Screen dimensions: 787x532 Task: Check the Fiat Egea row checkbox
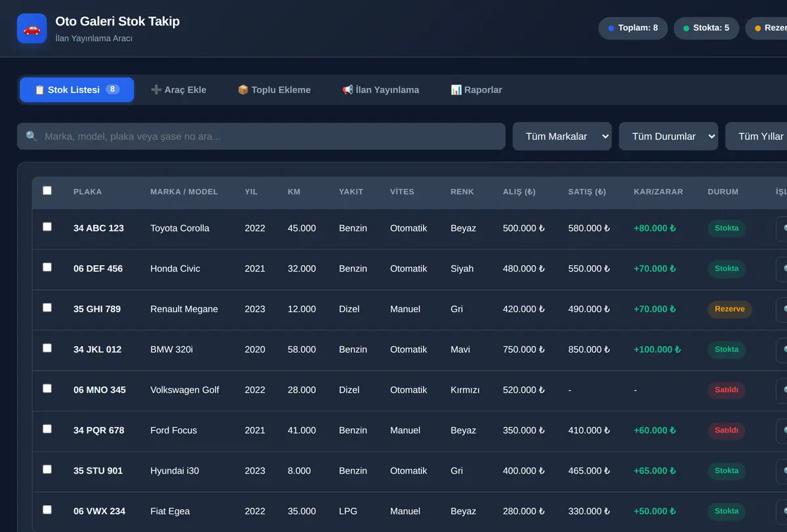pyautogui.click(x=47, y=510)
